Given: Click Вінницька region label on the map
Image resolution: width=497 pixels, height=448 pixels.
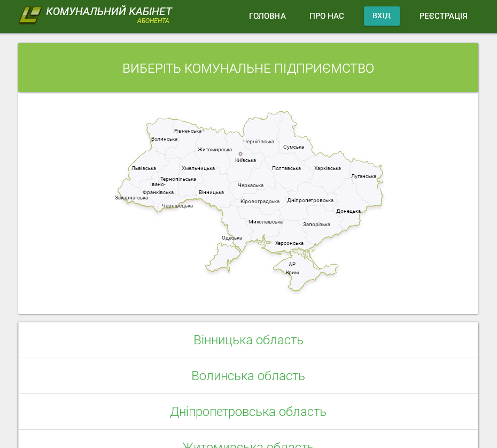Looking at the screenshot, I should (211, 192).
